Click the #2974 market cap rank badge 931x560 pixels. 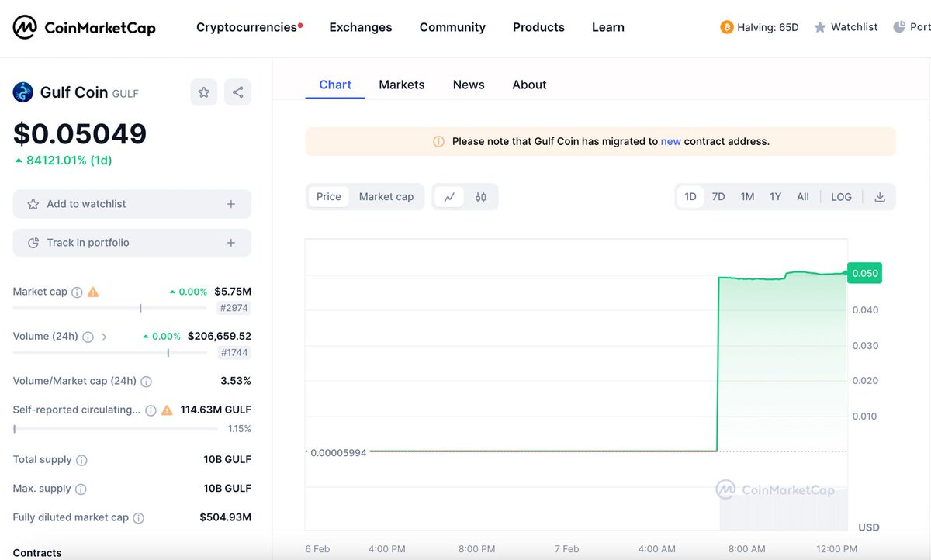(x=234, y=308)
